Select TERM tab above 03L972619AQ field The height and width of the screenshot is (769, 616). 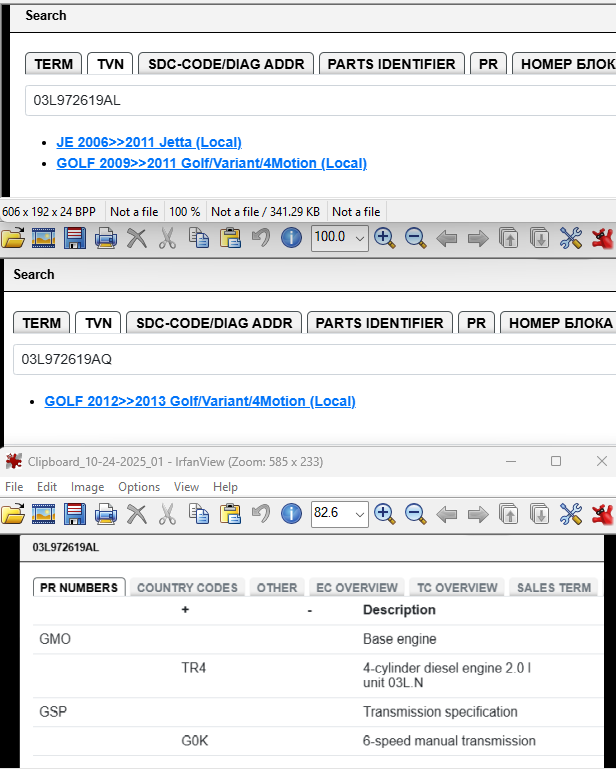pos(42,323)
